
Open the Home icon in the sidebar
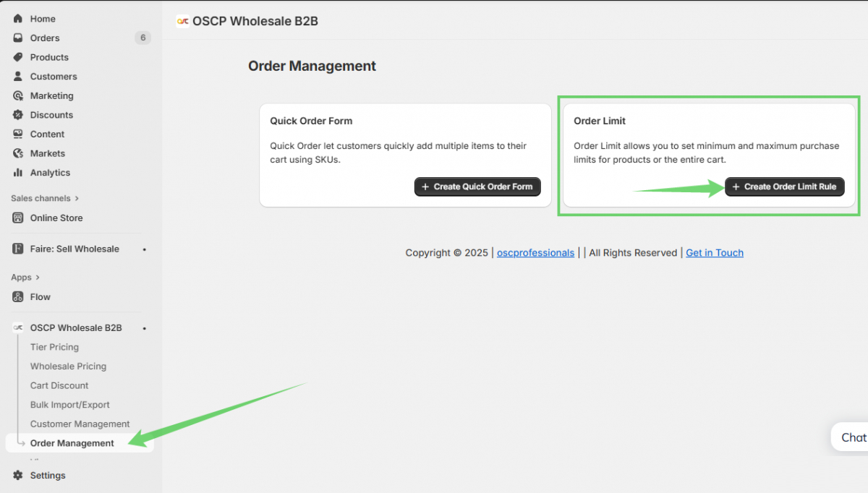click(18, 18)
